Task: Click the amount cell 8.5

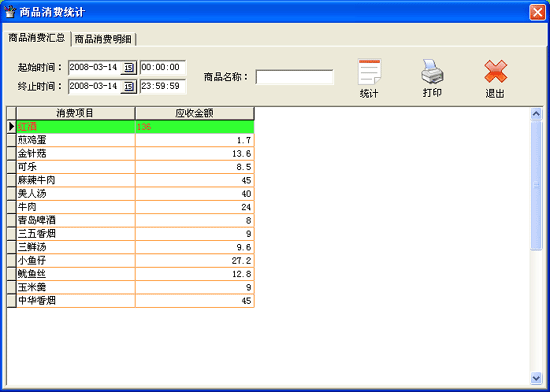Action: tap(195, 167)
